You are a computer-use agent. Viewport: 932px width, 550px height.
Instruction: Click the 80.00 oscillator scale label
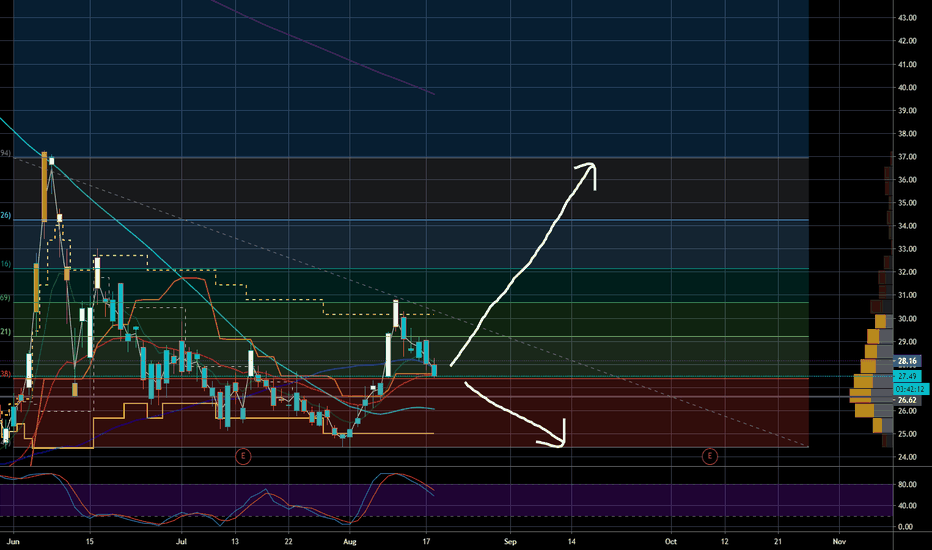coord(906,485)
